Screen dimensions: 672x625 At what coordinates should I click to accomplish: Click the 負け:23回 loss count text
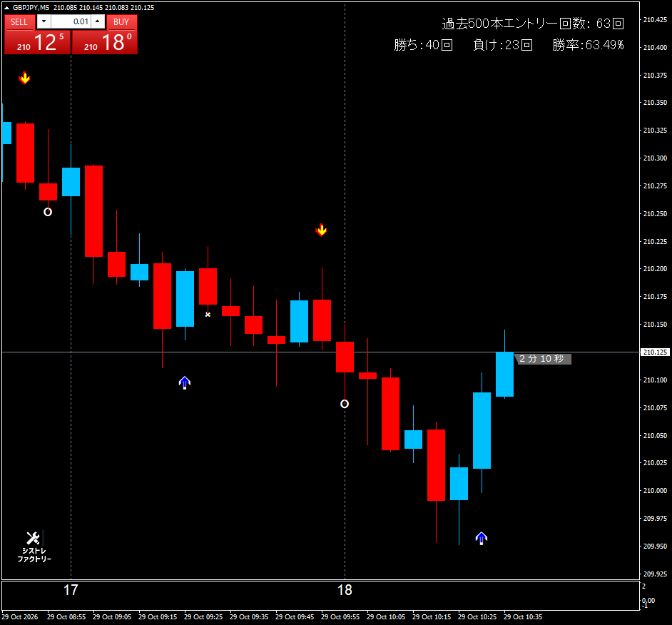503,45
